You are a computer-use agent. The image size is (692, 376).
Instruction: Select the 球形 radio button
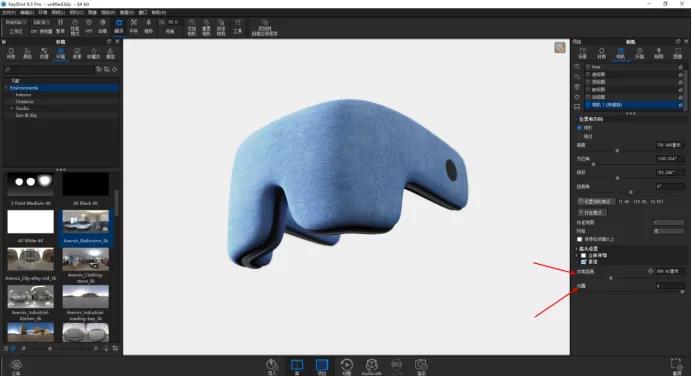tap(579, 128)
